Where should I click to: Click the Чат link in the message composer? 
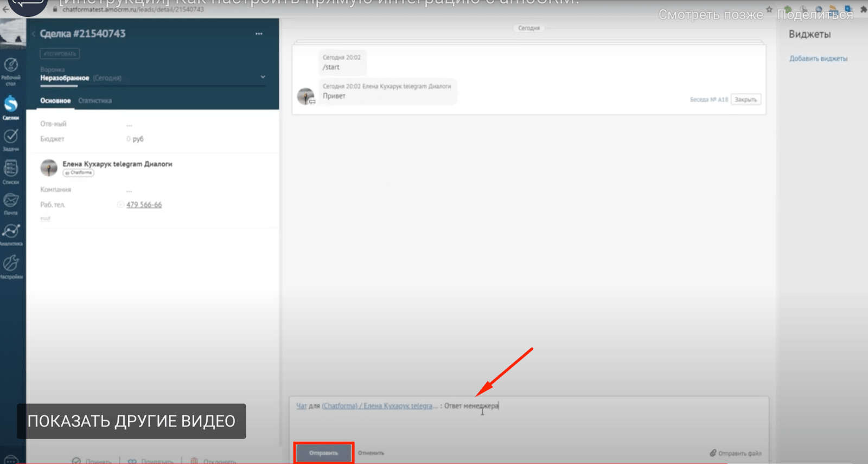click(x=301, y=406)
